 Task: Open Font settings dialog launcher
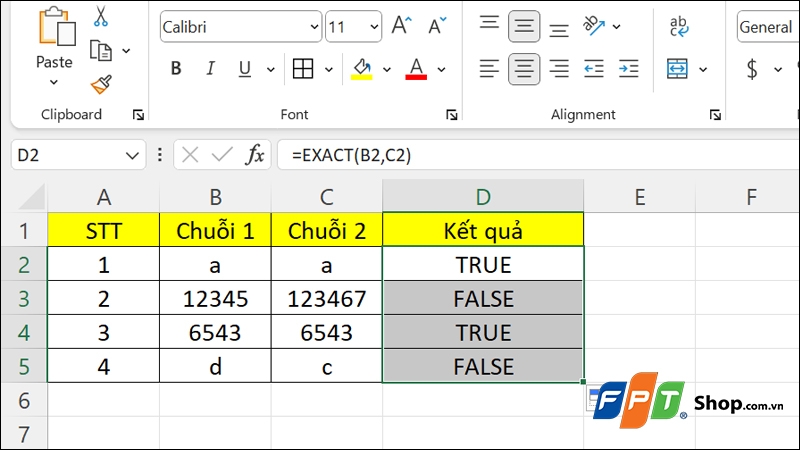pos(452,115)
